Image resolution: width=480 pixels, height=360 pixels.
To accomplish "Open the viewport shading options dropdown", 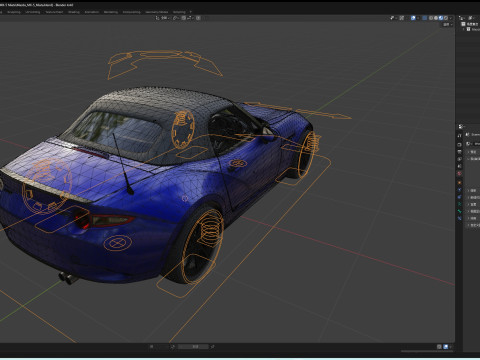I will (x=451, y=18).
